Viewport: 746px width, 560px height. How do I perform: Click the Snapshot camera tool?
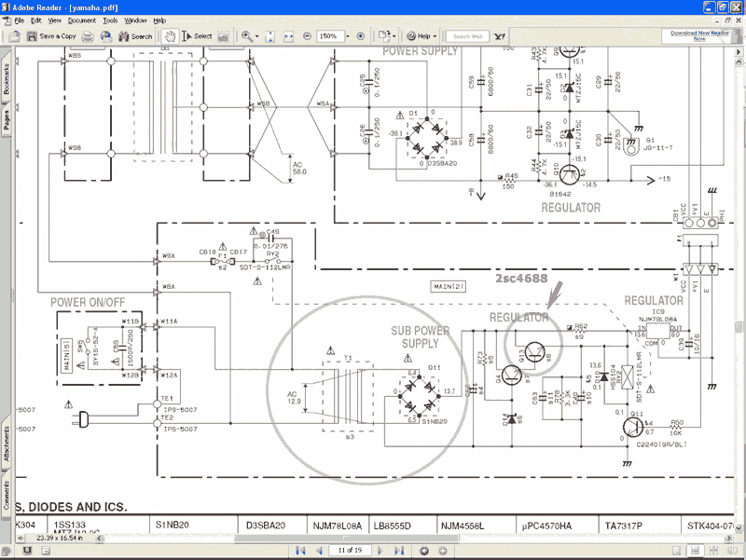pos(223,36)
